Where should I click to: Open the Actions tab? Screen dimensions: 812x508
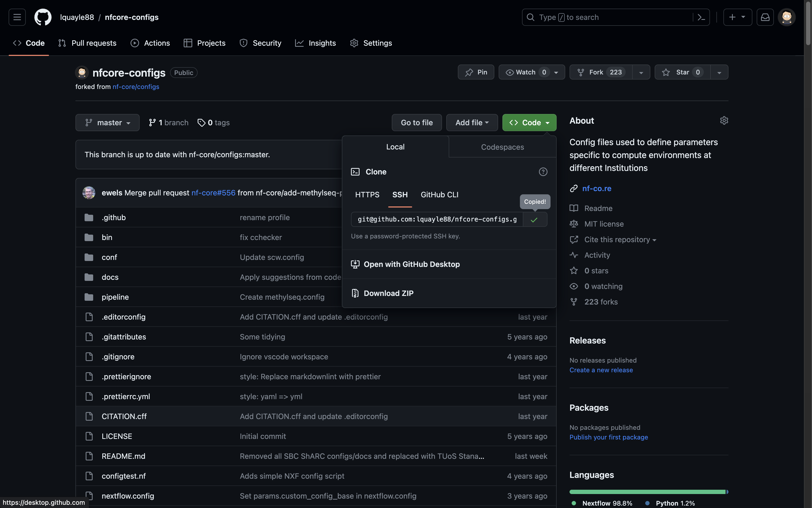150,43
